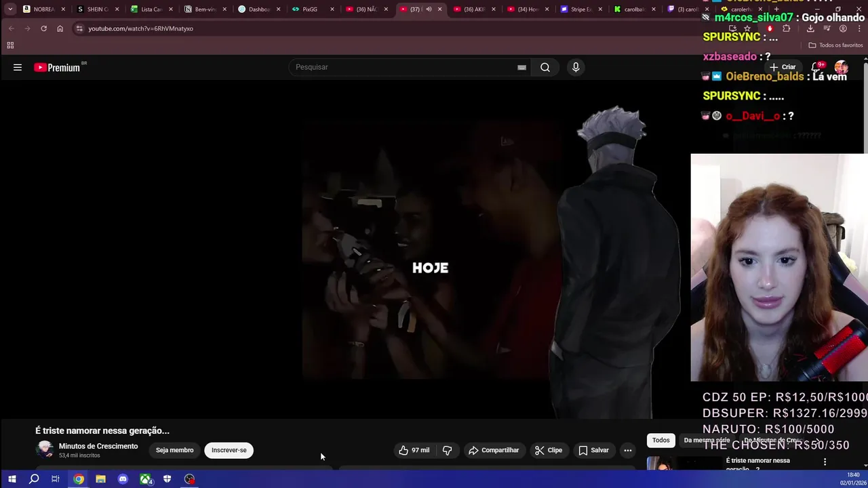Click the Criar create button

[783, 67]
